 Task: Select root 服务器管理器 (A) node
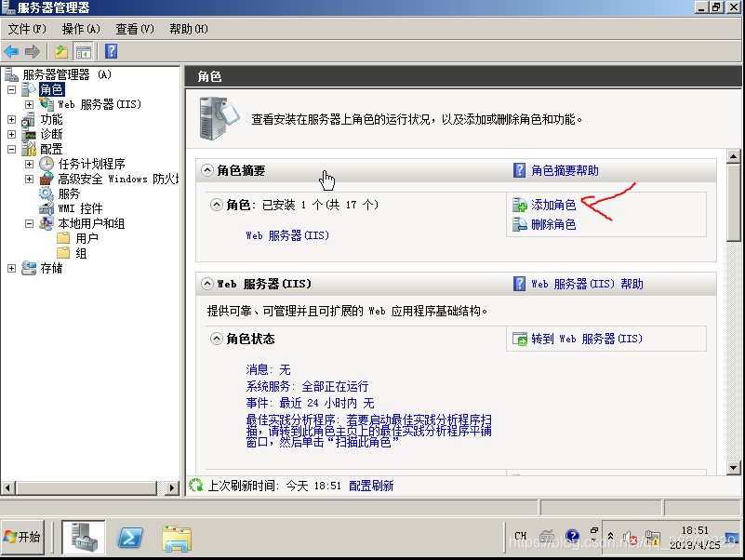click(x=67, y=74)
